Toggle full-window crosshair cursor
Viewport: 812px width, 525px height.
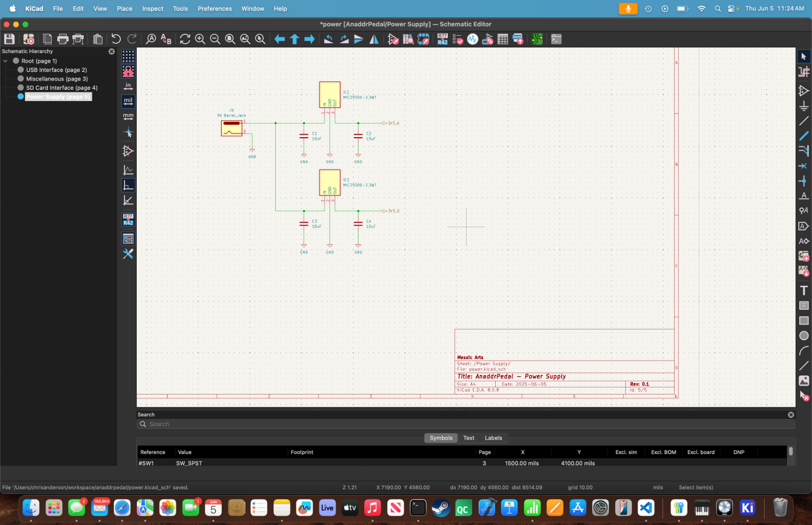tap(128, 133)
